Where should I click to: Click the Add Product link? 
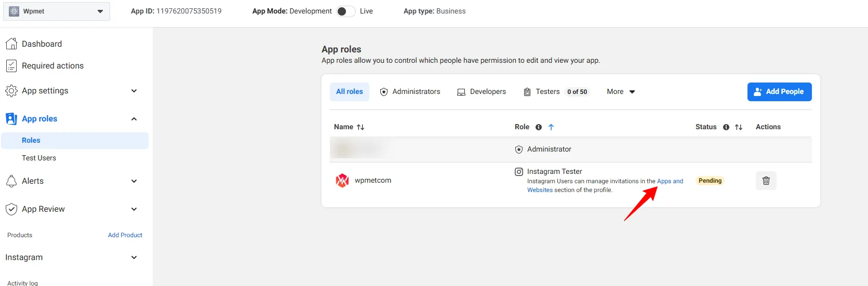pyautogui.click(x=125, y=235)
